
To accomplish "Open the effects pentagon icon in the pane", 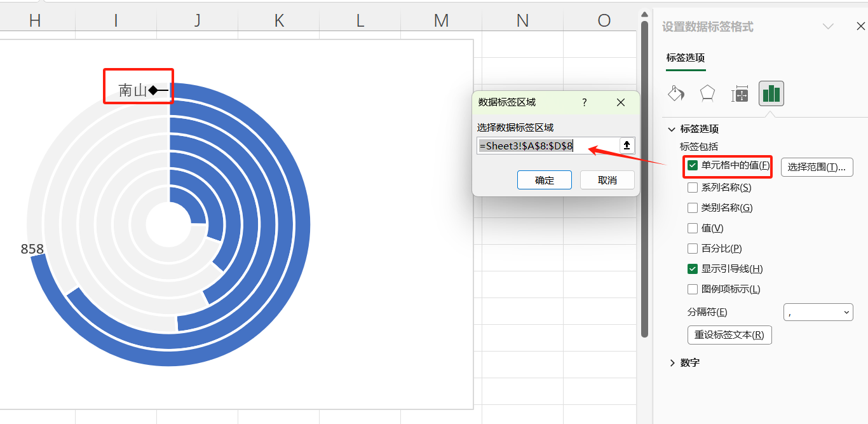I will pyautogui.click(x=707, y=93).
